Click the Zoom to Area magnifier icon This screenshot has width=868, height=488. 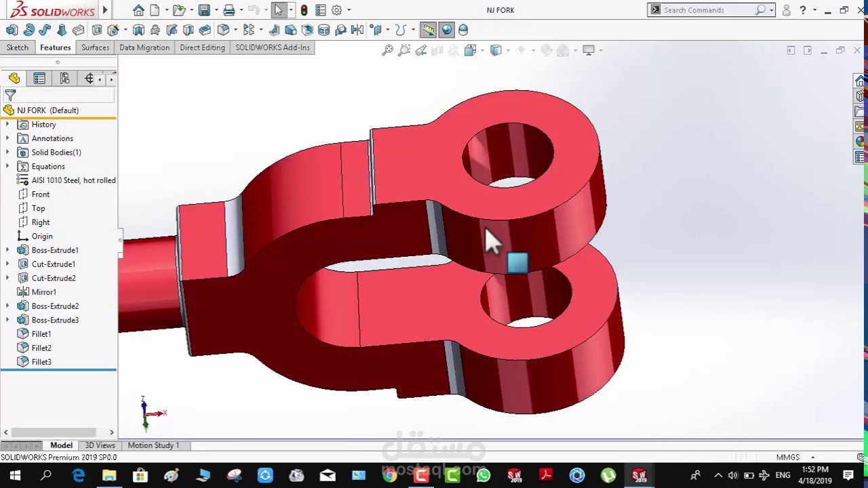(404, 49)
